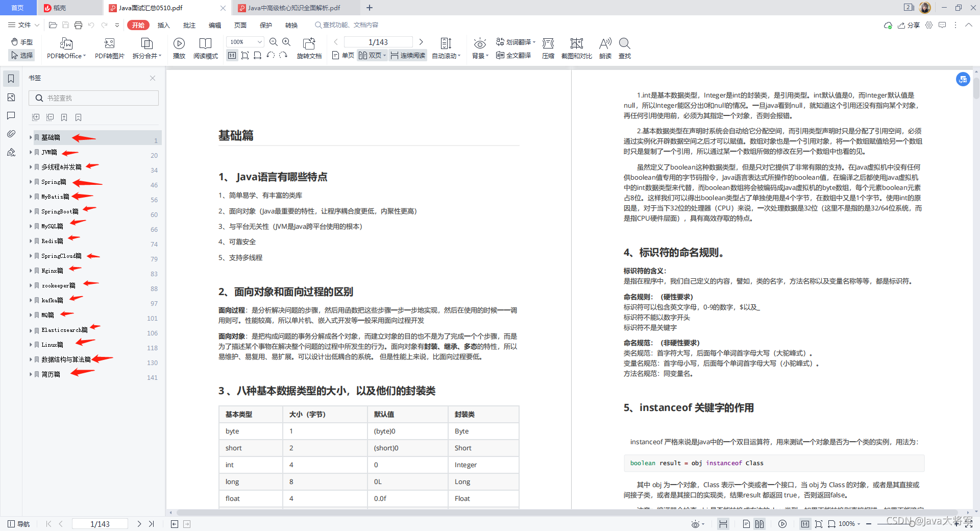Select the PDF转图片 tool
Viewport: 980px width, 531px height.
click(x=109, y=49)
